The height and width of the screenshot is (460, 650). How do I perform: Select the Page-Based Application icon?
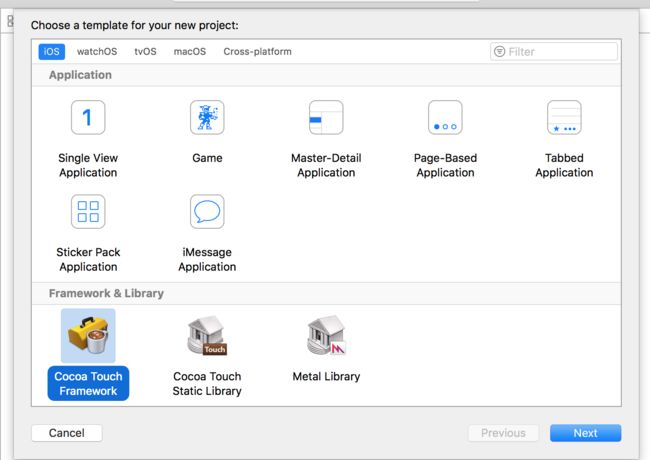pyautogui.click(x=445, y=117)
